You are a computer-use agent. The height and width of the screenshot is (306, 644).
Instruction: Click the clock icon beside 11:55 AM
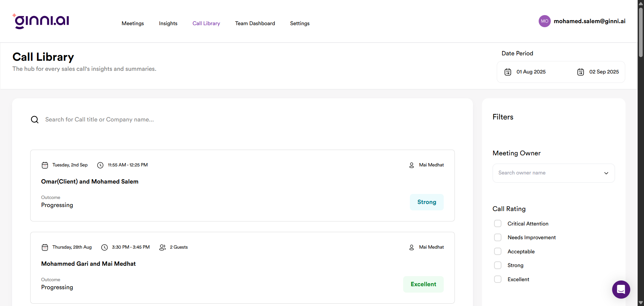point(100,165)
